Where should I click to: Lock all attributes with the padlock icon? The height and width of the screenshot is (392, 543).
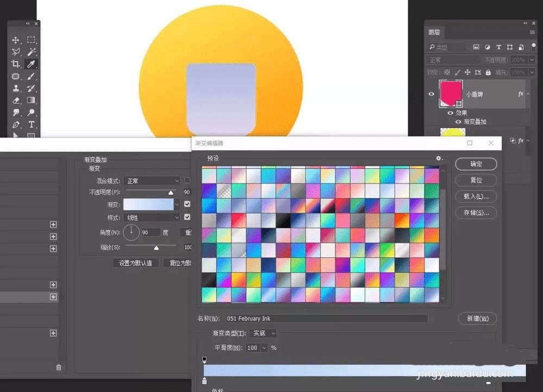[x=488, y=72]
